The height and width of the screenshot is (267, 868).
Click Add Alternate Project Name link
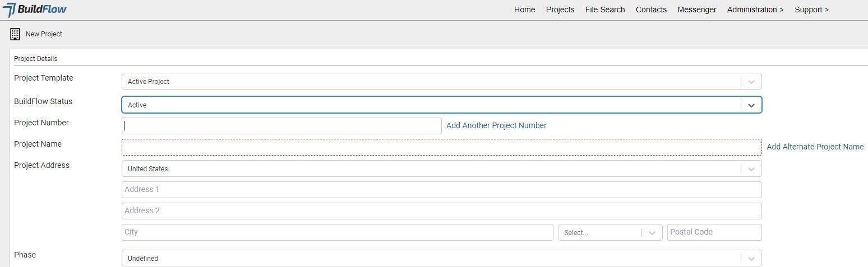point(814,147)
